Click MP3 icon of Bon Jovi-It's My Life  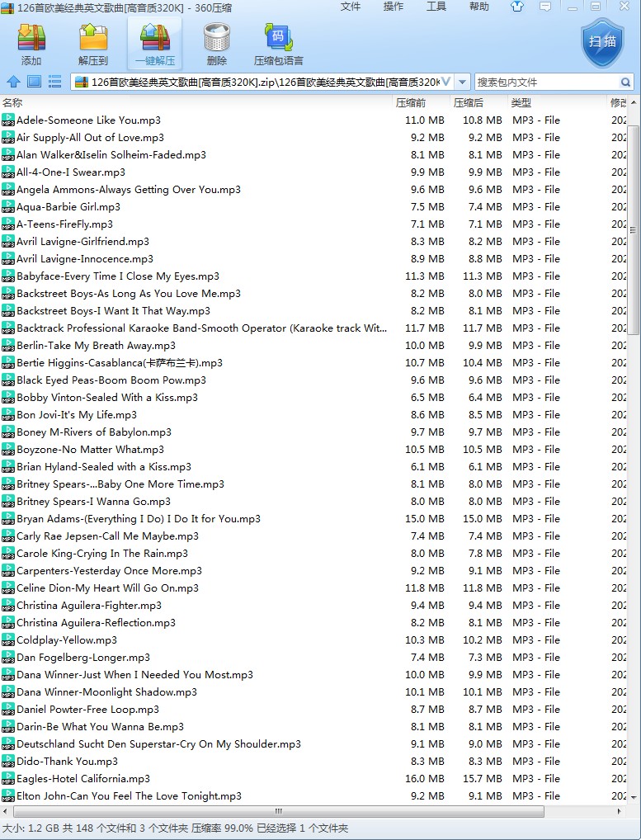8,415
